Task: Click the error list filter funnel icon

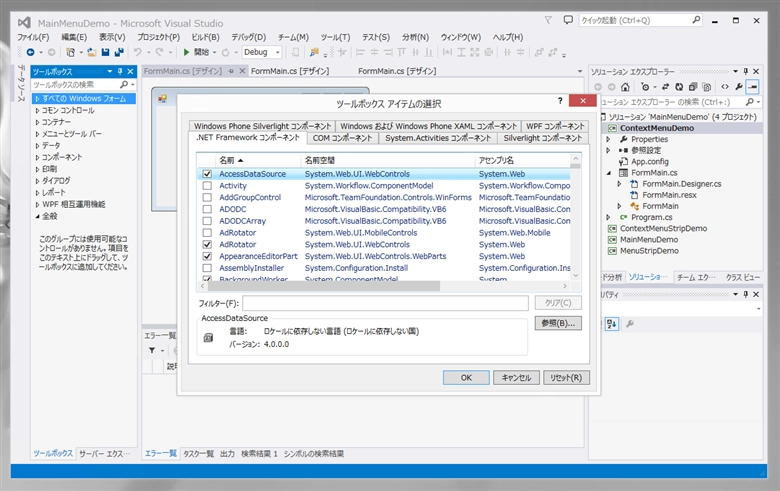Action: [152, 351]
